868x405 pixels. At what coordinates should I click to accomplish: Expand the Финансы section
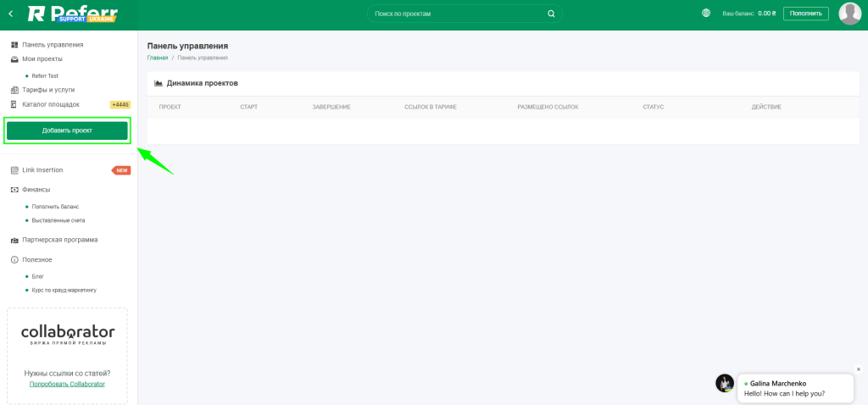tap(36, 190)
